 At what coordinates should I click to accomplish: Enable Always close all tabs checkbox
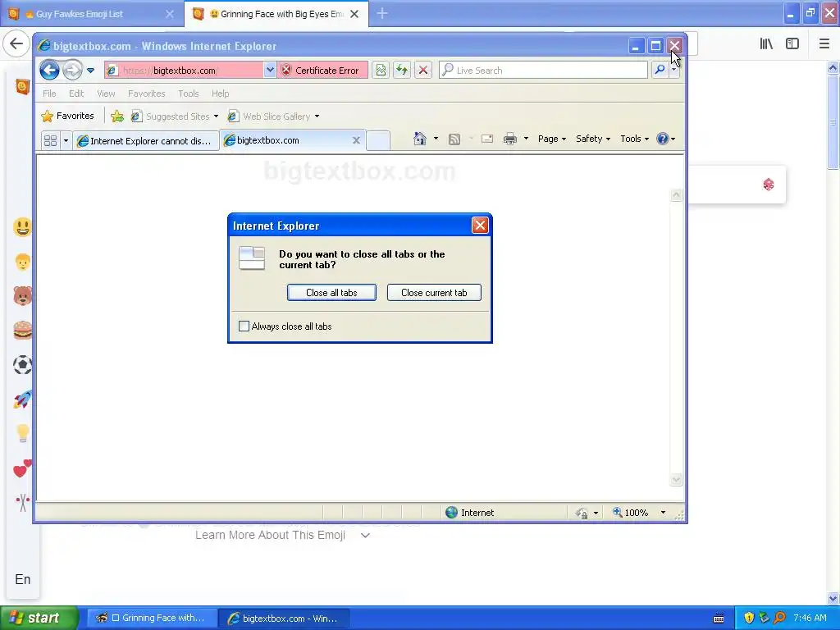[x=244, y=326]
